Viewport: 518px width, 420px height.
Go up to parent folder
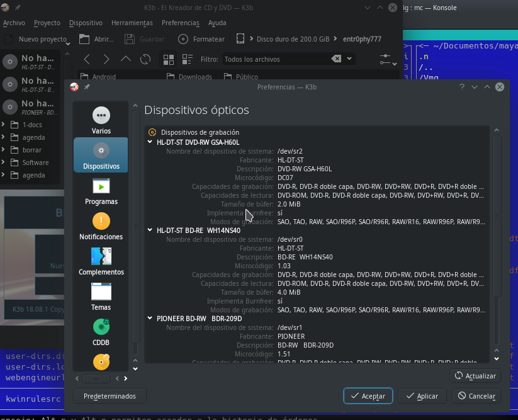pos(125,59)
